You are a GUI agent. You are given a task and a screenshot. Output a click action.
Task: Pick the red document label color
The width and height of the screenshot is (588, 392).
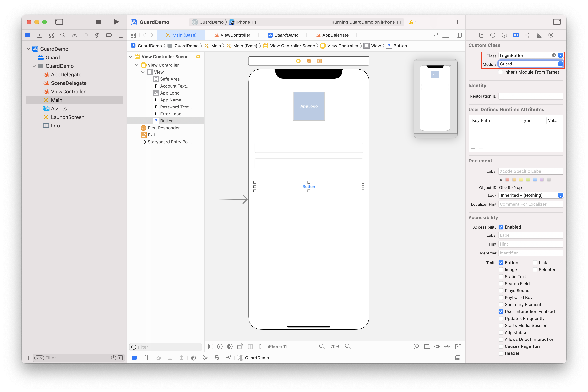(x=507, y=180)
